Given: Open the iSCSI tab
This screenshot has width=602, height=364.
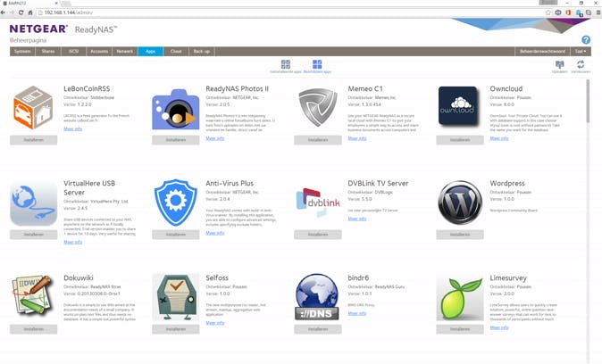Looking at the screenshot, I should pyautogui.click(x=74, y=52).
